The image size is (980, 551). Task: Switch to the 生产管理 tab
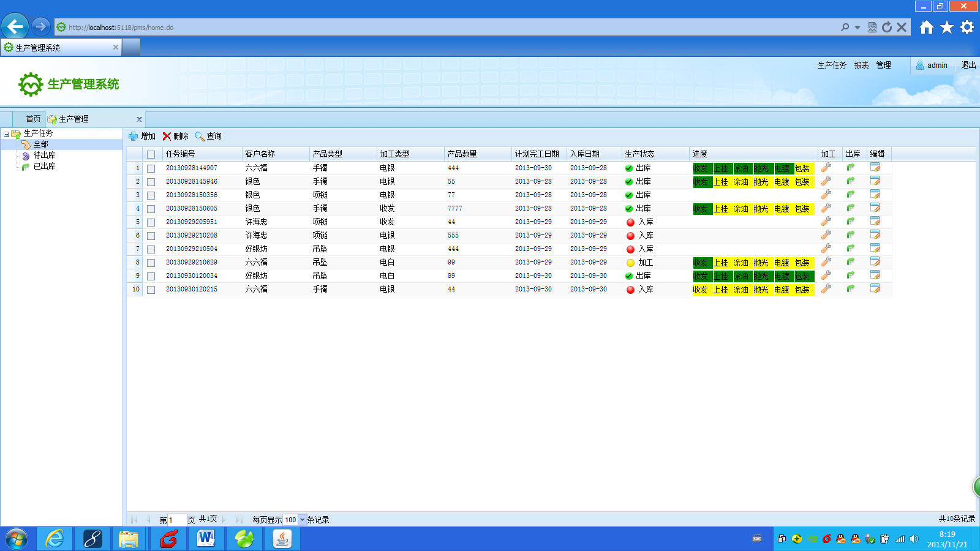pyautogui.click(x=73, y=119)
